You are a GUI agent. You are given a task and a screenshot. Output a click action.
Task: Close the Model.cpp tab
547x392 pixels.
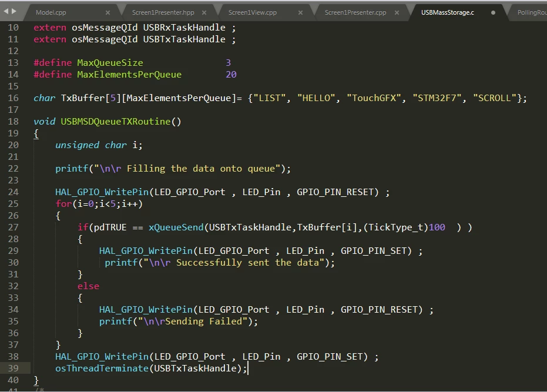[x=108, y=12]
